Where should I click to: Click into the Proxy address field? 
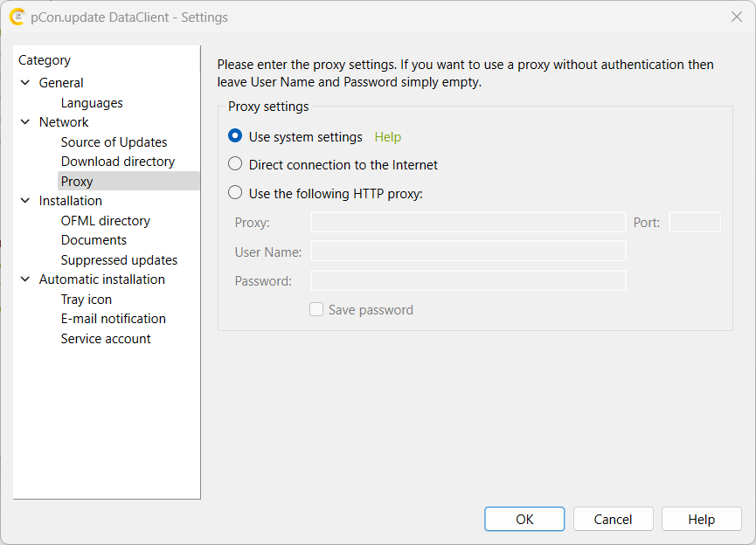pos(468,222)
